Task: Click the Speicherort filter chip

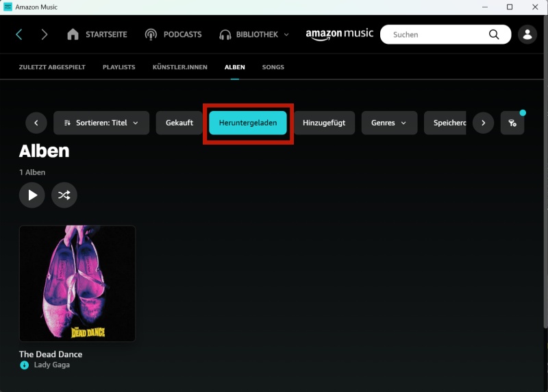Action: coord(445,123)
